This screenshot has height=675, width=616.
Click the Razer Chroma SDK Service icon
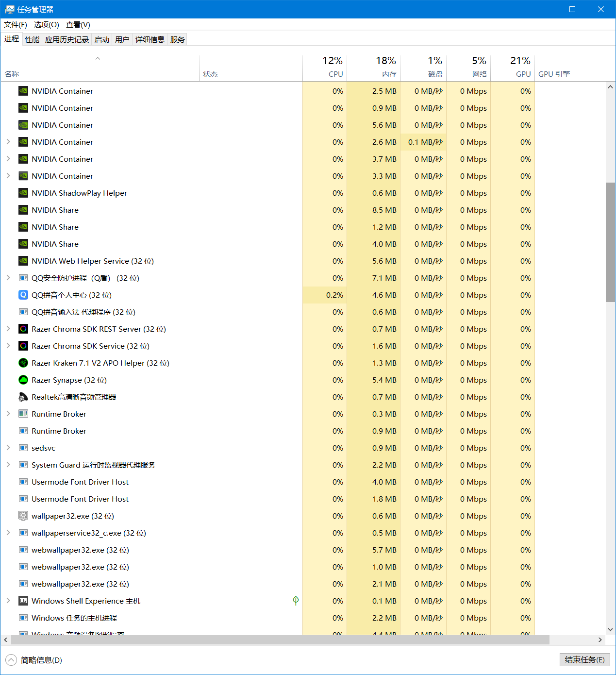pos(23,346)
